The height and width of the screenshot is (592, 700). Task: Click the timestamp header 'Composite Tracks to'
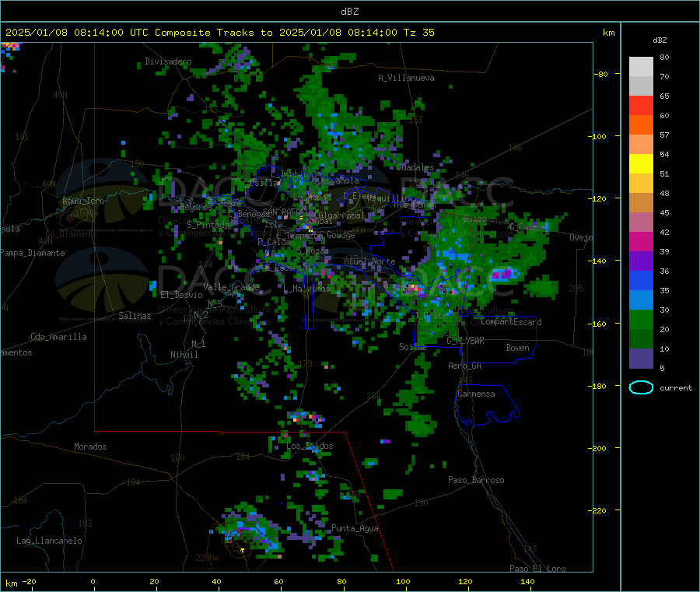[214, 33]
